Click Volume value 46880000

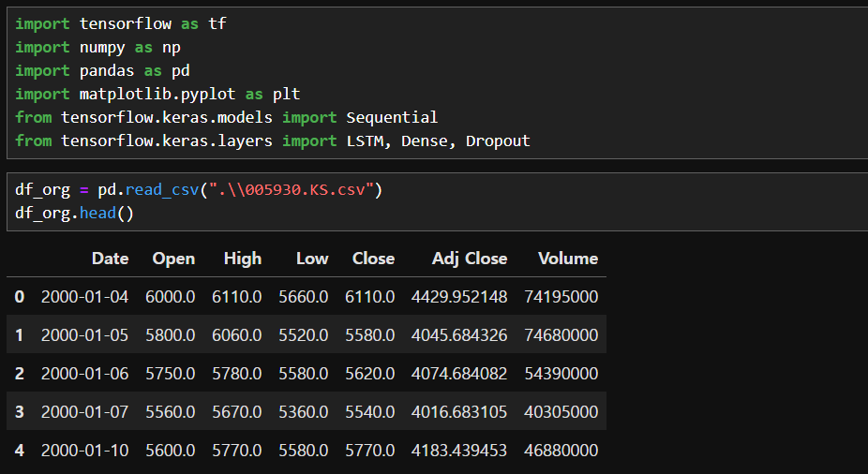[x=561, y=451]
